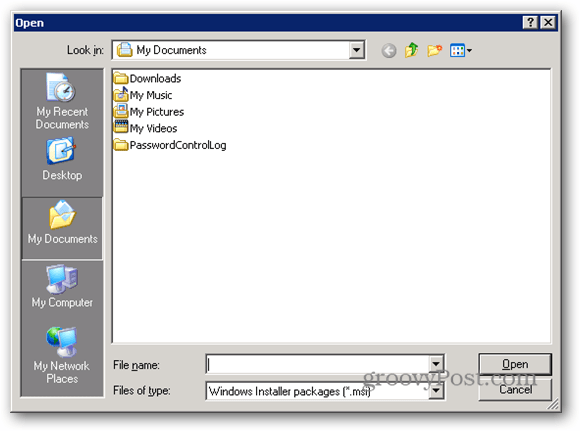Select Desktop in places bar

point(62,159)
